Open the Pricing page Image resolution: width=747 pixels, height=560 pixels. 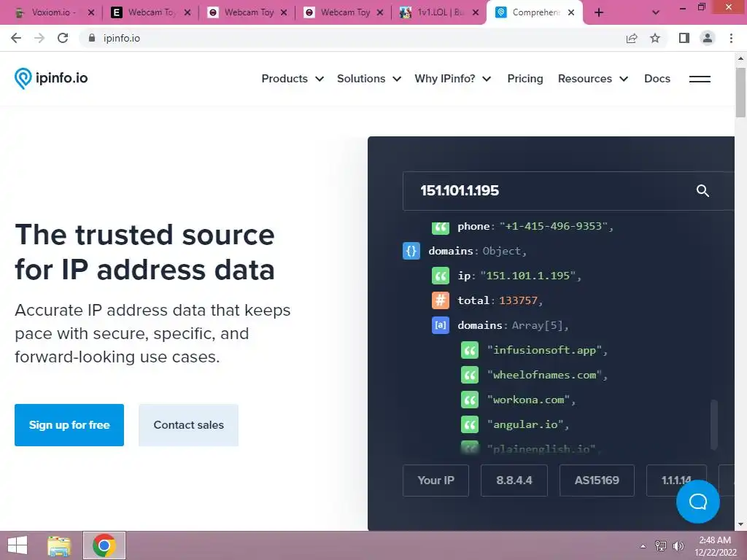525,79
